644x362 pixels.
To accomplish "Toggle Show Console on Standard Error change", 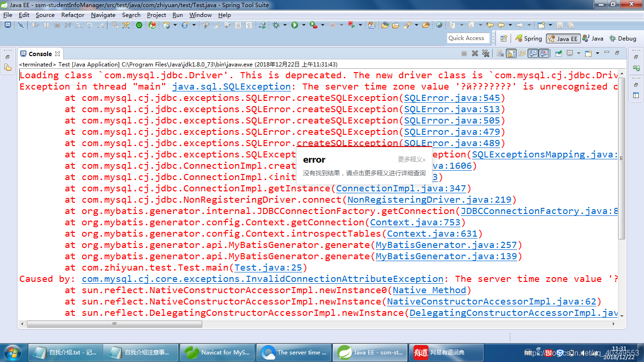I will (544, 53).
